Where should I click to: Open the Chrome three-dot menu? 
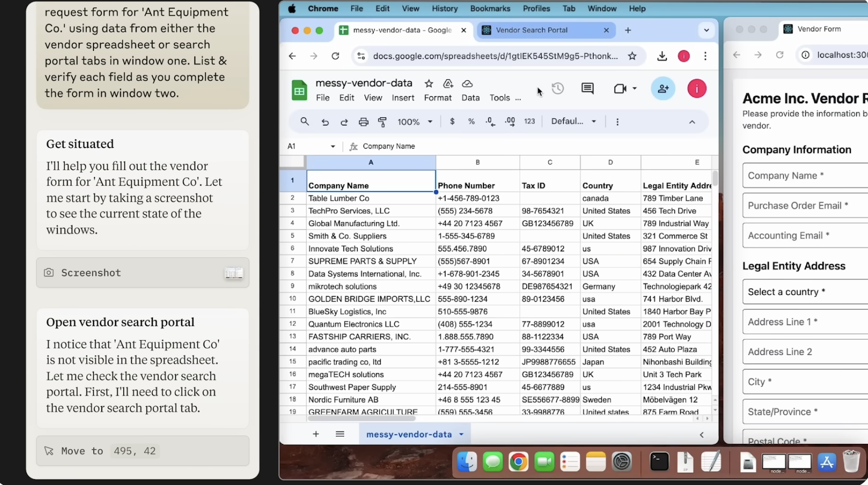click(x=705, y=56)
